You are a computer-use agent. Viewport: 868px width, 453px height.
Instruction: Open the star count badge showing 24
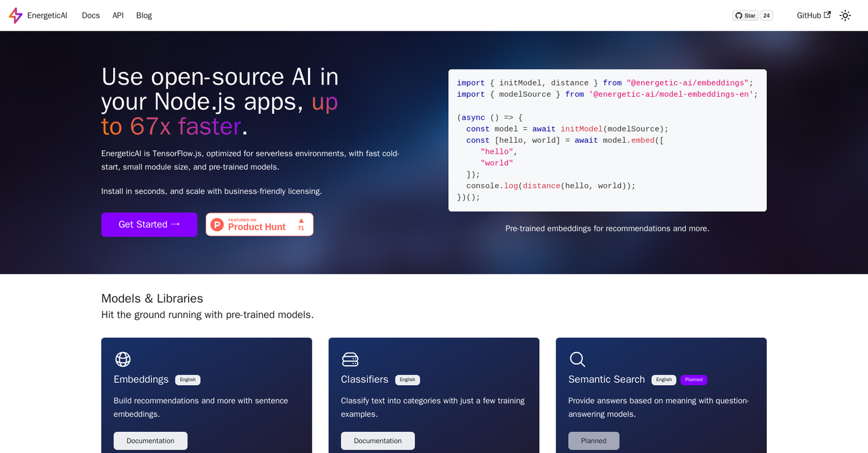(766, 15)
